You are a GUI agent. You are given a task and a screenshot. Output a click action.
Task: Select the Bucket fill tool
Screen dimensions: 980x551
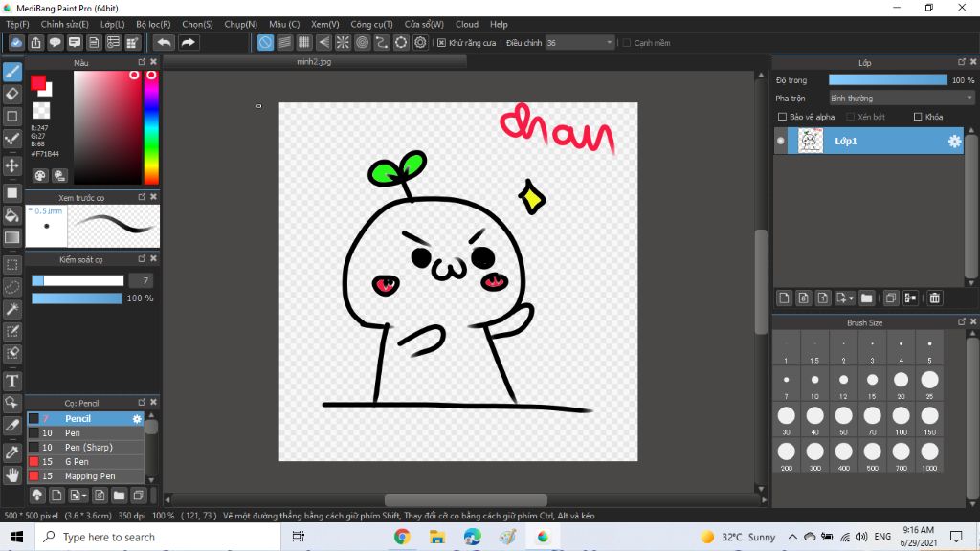click(11, 215)
